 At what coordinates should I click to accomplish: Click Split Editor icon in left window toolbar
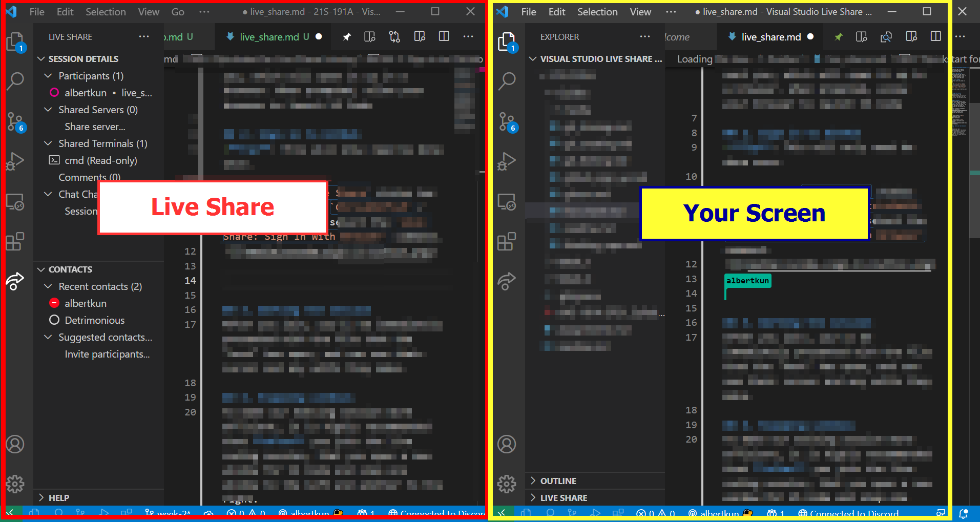pyautogui.click(x=444, y=36)
